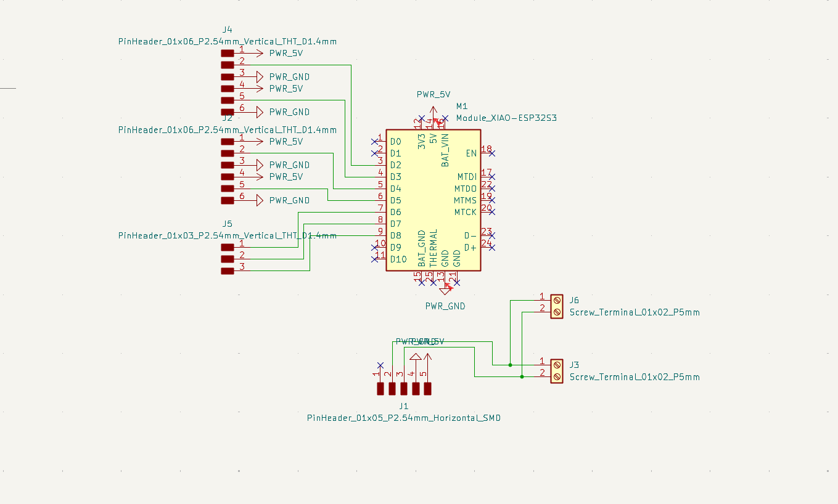Image resolution: width=838 pixels, height=504 pixels.
Task: Select the J5 reference label
Action: pos(228,224)
